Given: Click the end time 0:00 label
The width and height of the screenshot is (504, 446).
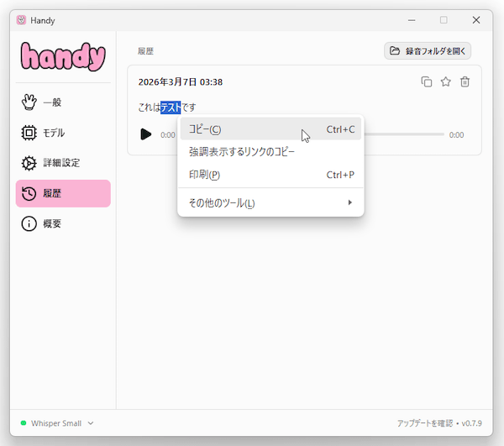Looking at the screenshot, I should pyautogui.click(x=456, y=135).
